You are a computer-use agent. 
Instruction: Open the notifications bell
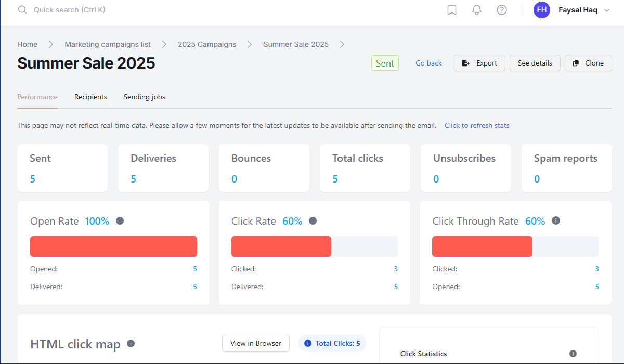click(477, 10)
